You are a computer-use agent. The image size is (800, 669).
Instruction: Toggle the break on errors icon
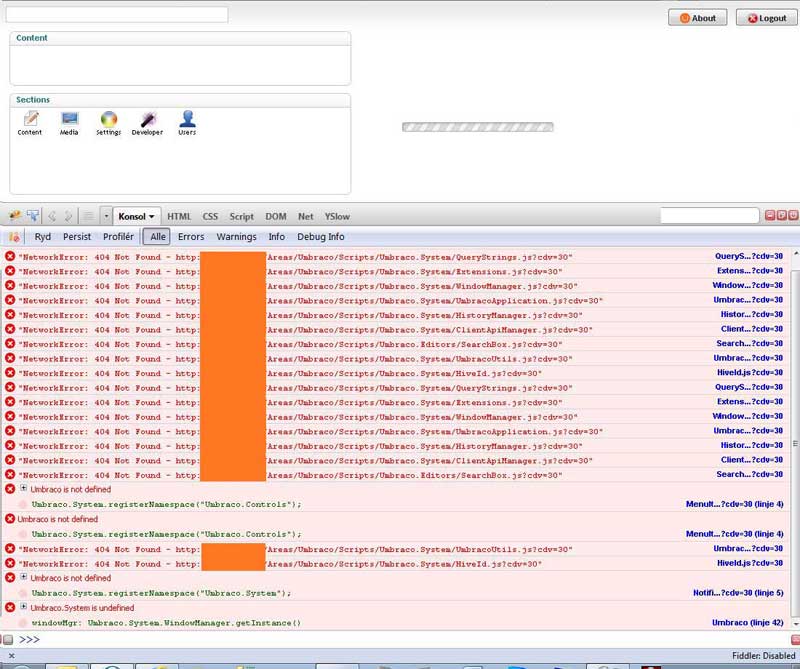pos(14,237)
